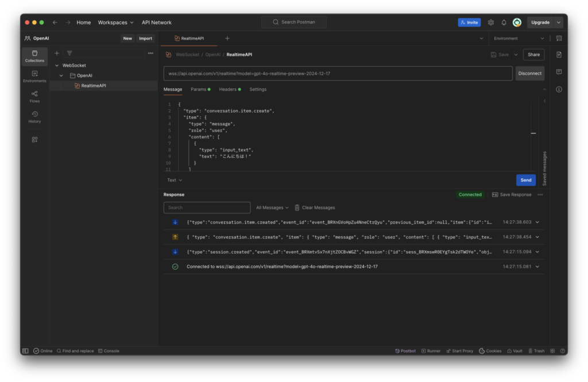The image size is (588, 382).
Task: Expand the conversation.item.created message row
Action: (537, 222)
